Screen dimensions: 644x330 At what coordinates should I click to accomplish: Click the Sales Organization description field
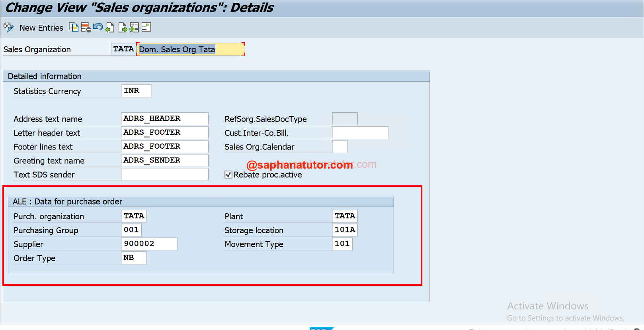191,49
